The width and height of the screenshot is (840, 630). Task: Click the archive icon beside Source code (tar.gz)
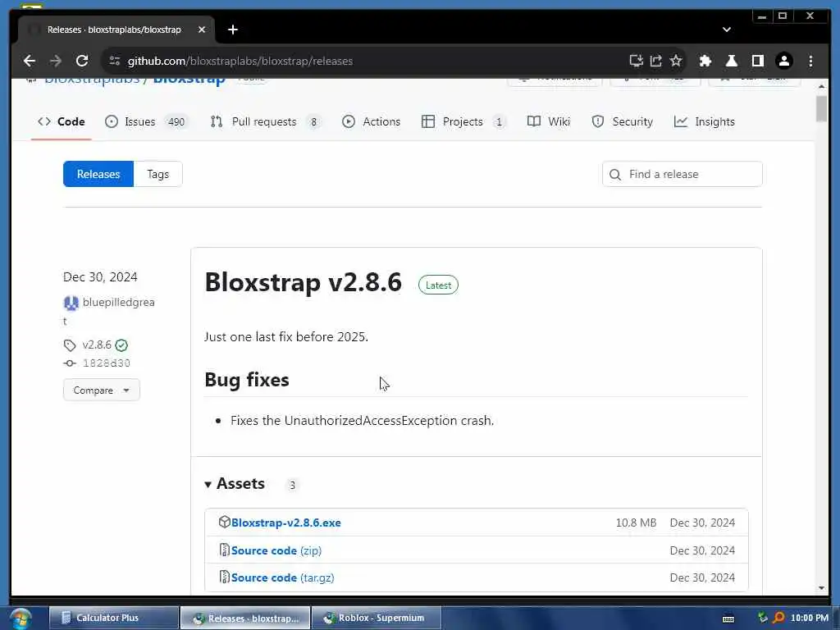click(x=225, y=577)
